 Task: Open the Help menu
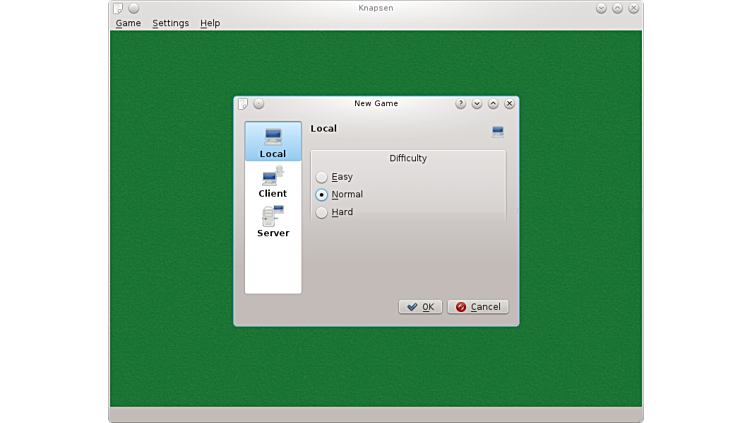pos(210,23)
